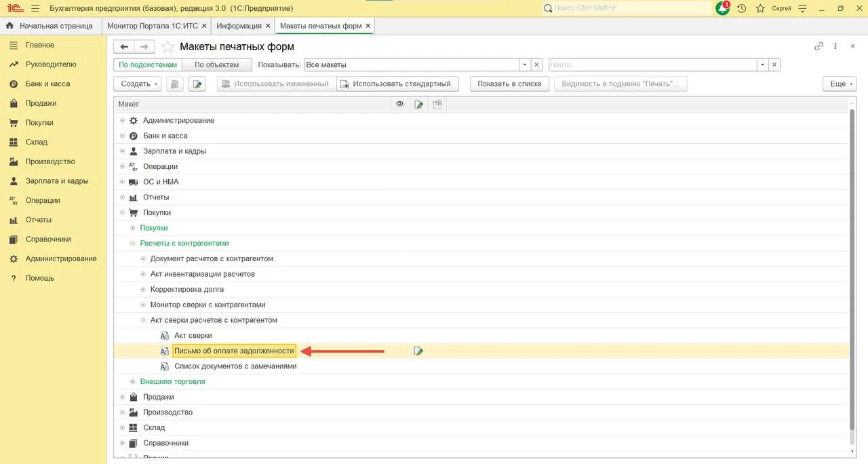Click the Найти search input
This screenshot has width=868, height=464.
[x=653, y=65]
